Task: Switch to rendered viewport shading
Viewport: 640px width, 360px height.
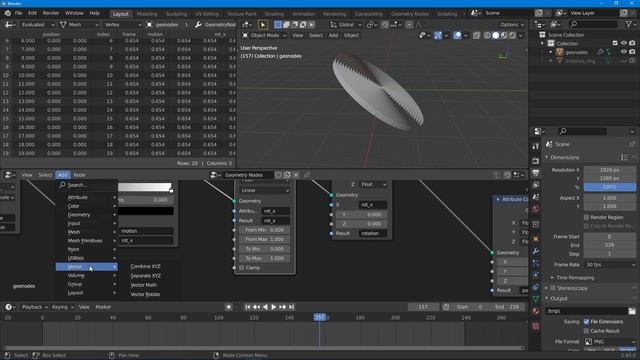Action: tap(512, 36)
